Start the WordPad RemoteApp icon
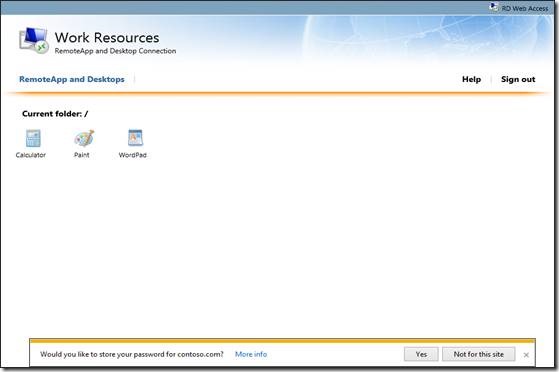 coord(135,138)
